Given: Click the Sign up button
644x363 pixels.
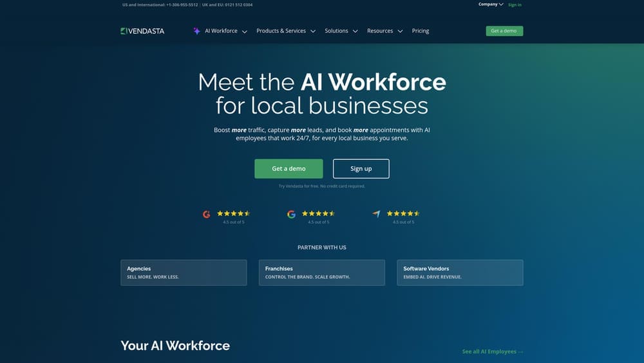Looking at the screenshot, I should pyautogui.click(x=361, y=168).
